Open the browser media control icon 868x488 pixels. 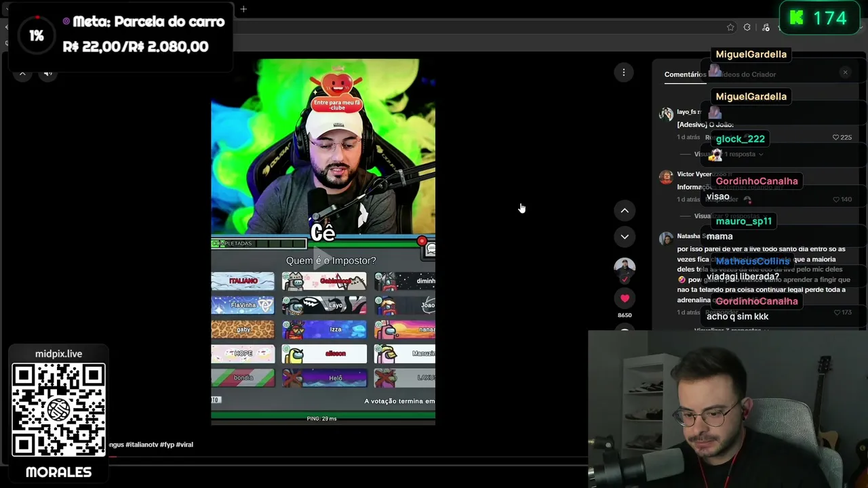pos(766,27)
